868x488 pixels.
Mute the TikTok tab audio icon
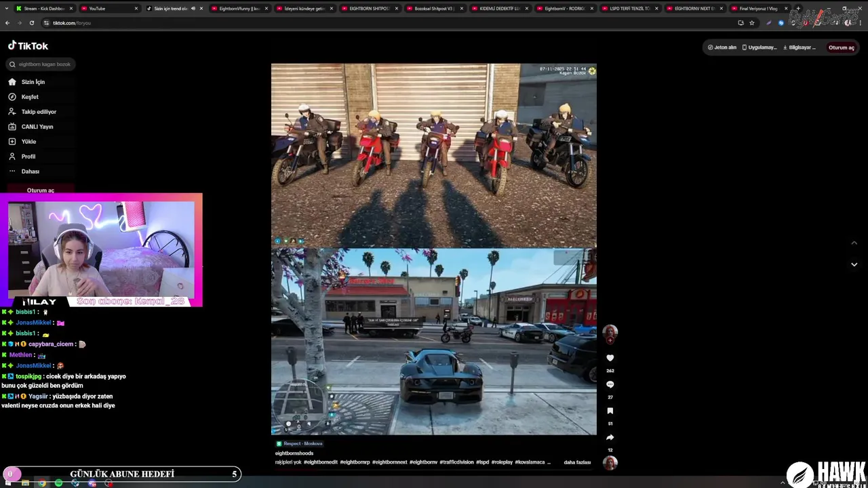[x=193, y=8]
